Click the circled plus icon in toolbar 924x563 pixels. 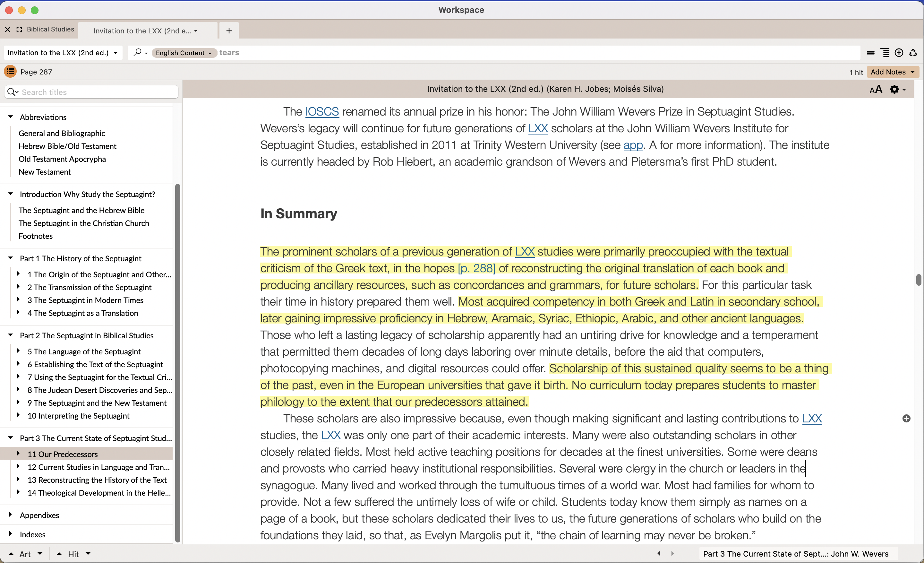click(899, 53)
